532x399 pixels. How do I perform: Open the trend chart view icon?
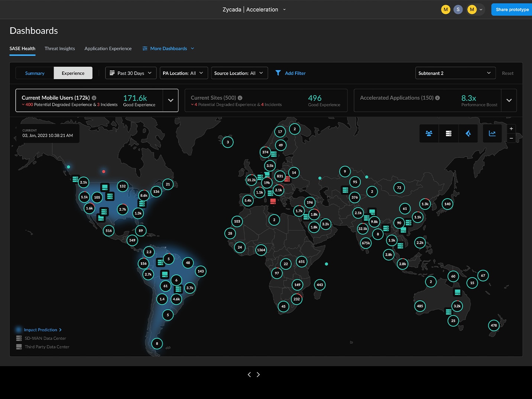click(x=492, y=133)
